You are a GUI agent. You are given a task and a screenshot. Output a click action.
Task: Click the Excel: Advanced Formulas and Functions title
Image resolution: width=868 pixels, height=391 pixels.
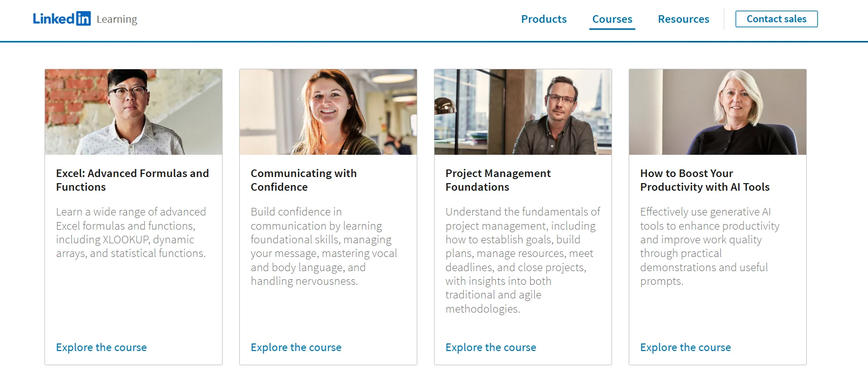[132, 180]
